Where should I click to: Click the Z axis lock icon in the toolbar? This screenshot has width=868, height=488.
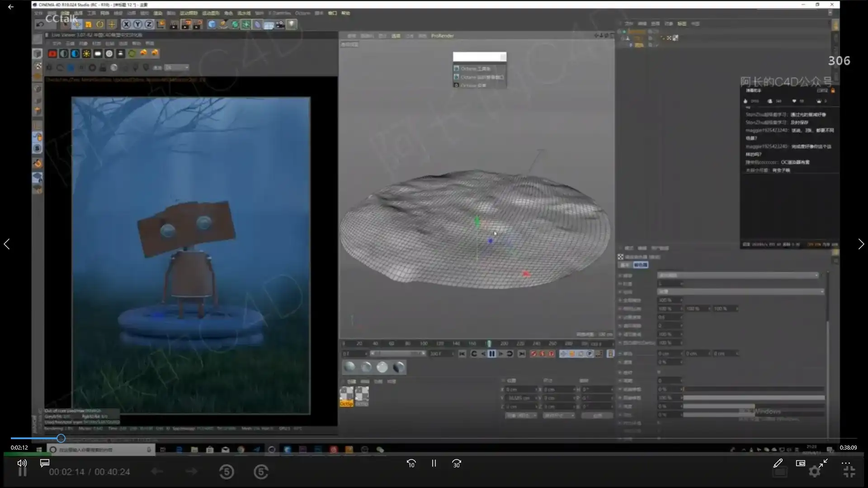(x=149, y=24)
